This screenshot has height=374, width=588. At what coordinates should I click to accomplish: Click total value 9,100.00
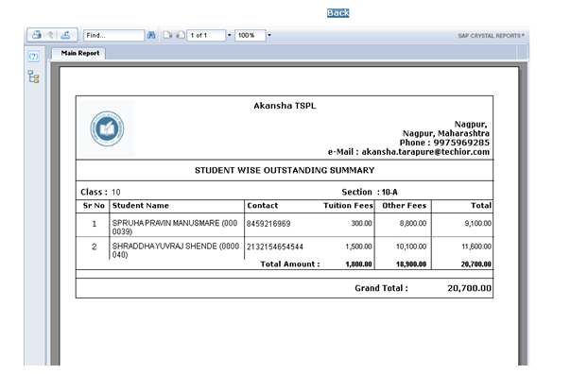click(477, 223)
